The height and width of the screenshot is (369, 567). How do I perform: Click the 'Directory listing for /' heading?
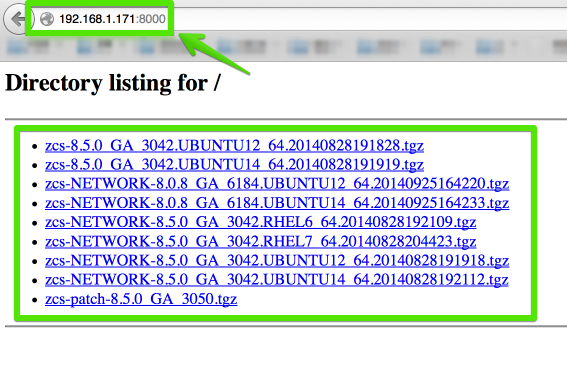click(x=112, y=83)
